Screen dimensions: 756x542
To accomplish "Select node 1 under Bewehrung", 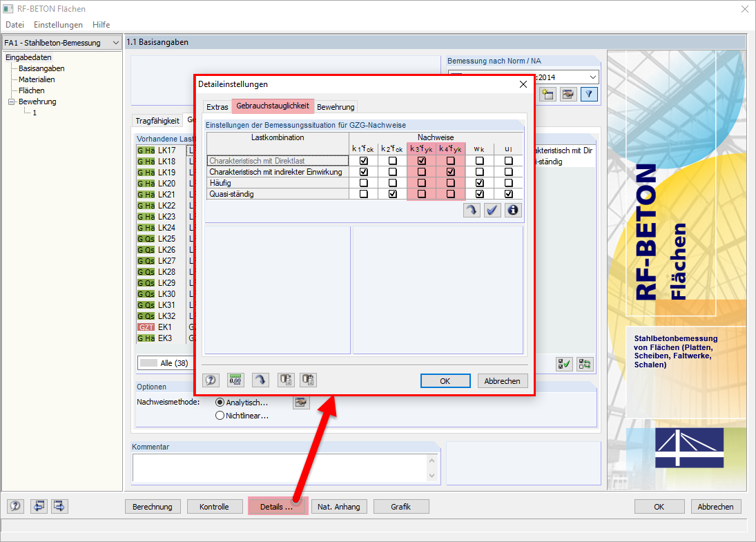I will 35,113.
